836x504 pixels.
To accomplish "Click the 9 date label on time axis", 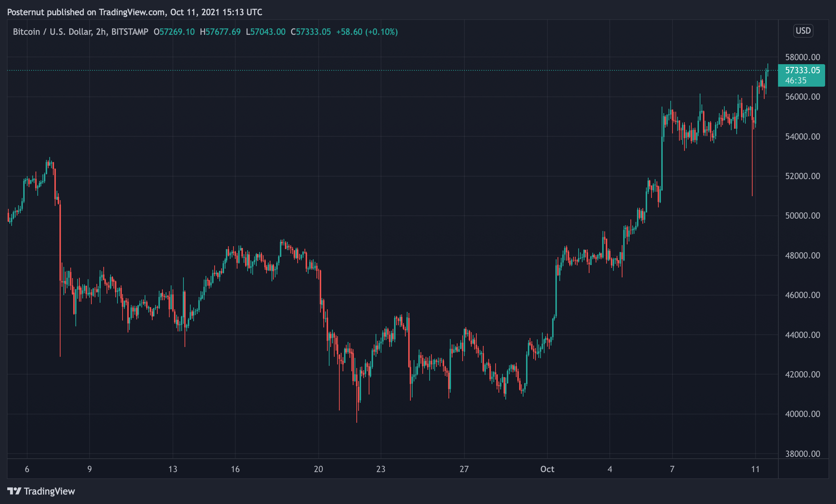I will [x=90, y=469].
